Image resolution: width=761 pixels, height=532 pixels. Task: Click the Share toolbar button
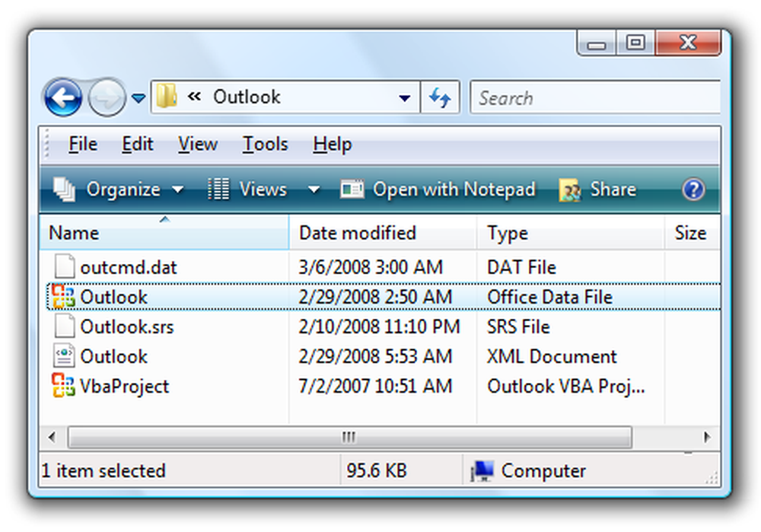pos(597,190)
